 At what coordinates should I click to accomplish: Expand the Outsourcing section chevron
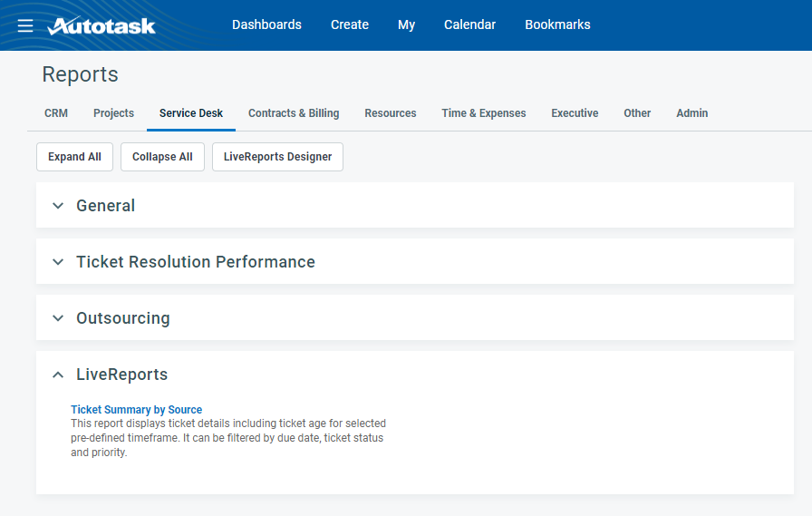tap(58, 318)
